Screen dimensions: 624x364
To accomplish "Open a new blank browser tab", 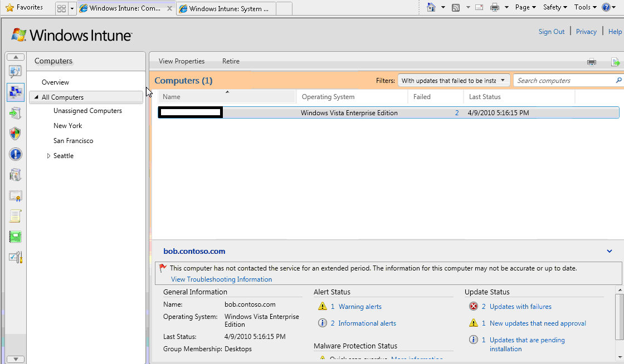I will click(284, 8).
